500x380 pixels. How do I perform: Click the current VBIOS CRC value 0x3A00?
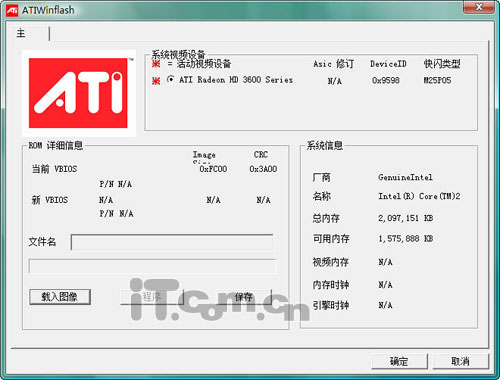(263, 169)
